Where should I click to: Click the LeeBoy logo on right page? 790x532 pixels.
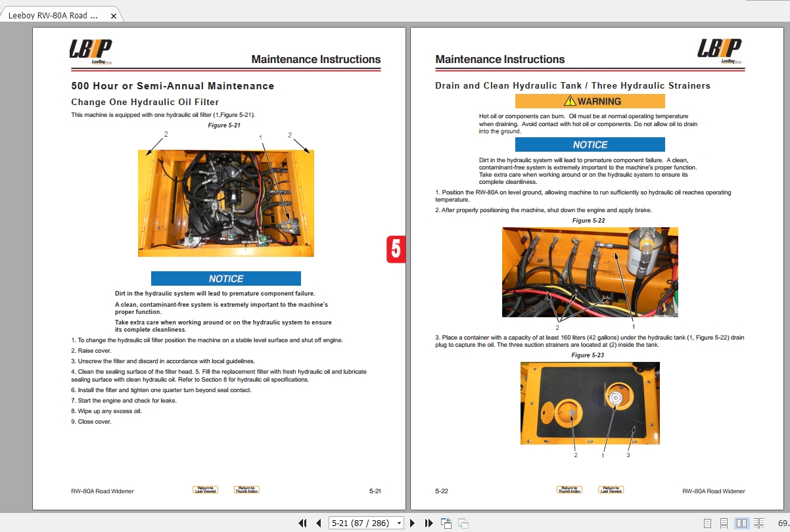720,51
